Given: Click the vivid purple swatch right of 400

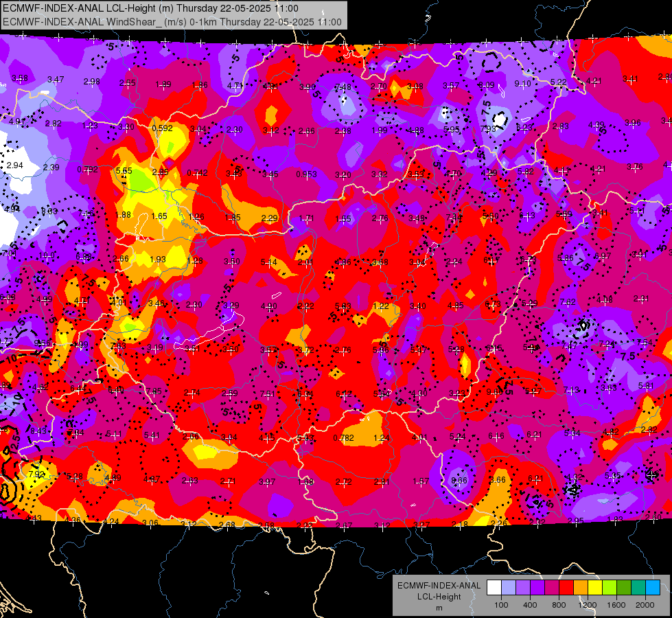Looking at the screenshot, I should click(537, 588).
